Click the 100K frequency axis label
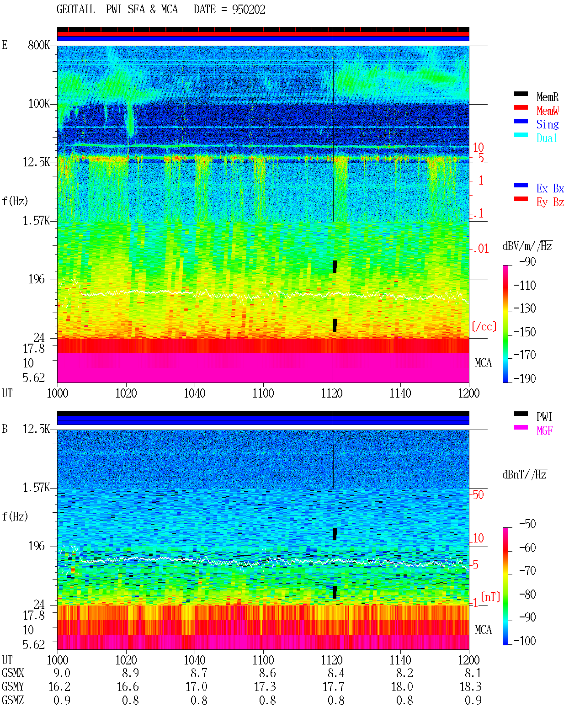 click(x=39, y=104)
